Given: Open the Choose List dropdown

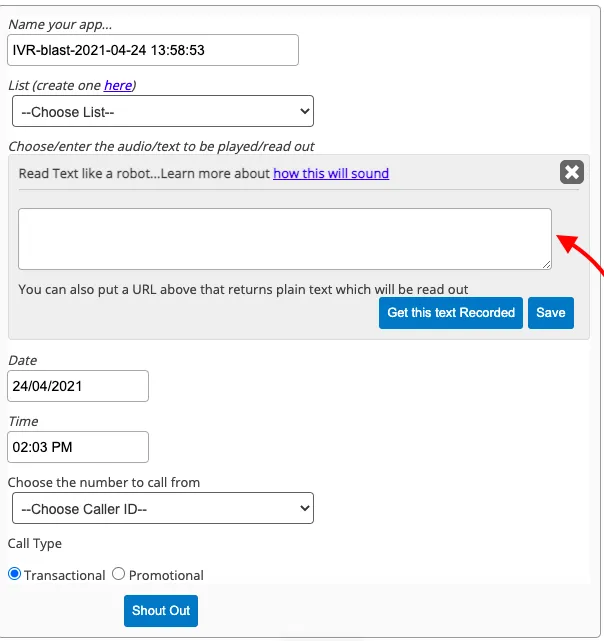Looking at the screenshot, I should pyautogui.click(x=163, y=111).
